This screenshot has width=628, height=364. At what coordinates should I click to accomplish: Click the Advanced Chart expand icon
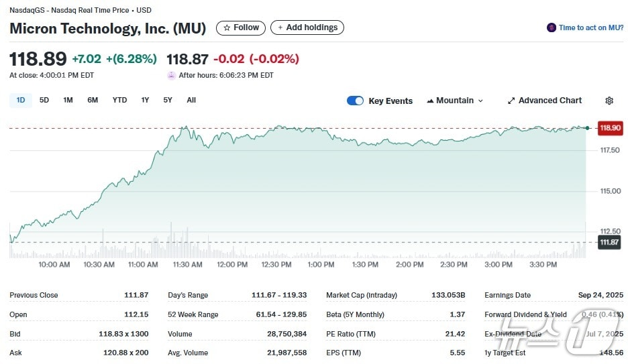[511, 101]
